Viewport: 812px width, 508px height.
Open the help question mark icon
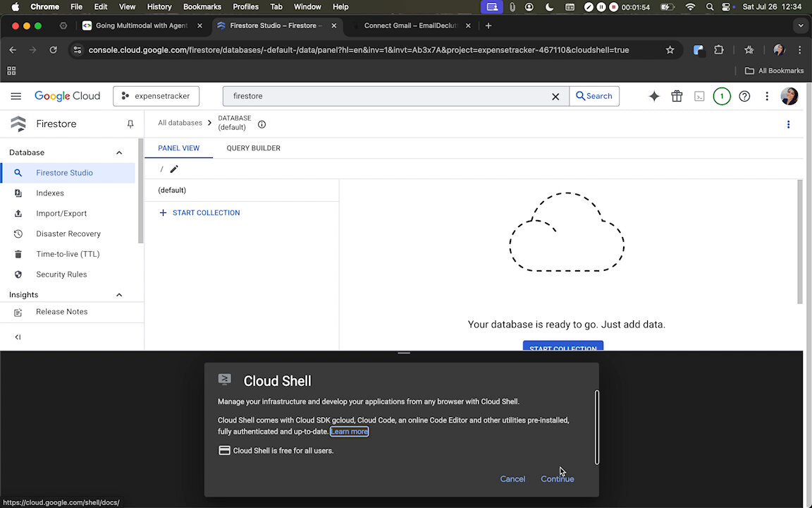point(744,96)
